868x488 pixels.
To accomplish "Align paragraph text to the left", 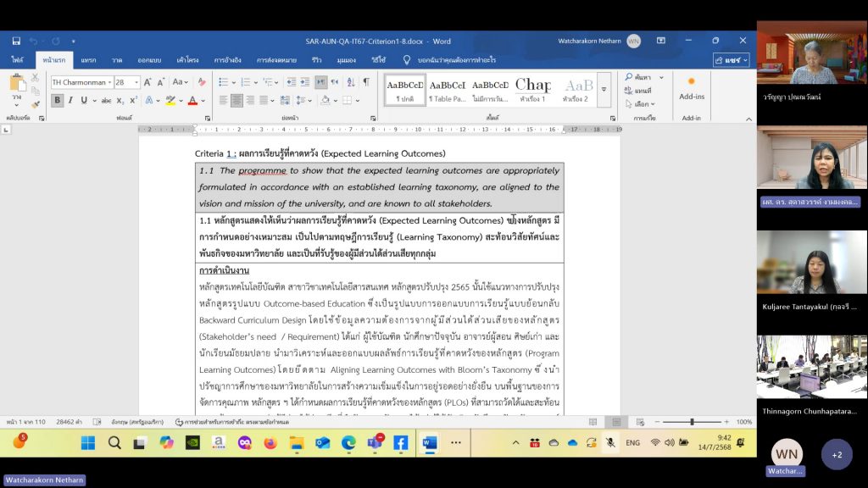I will (223, 101).
